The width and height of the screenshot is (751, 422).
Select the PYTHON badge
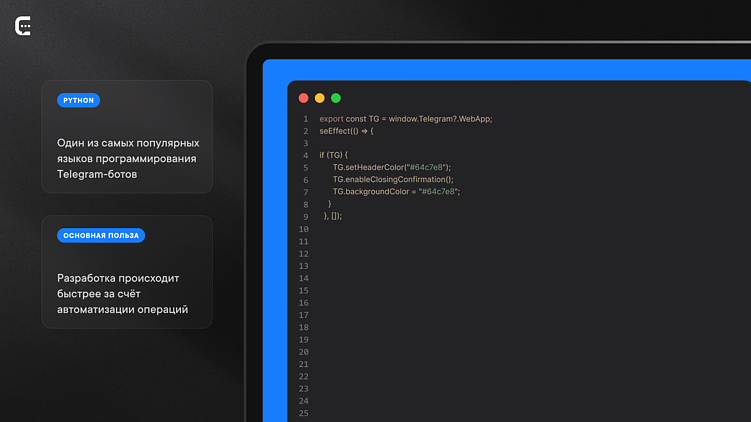click(x=79, y=100)
